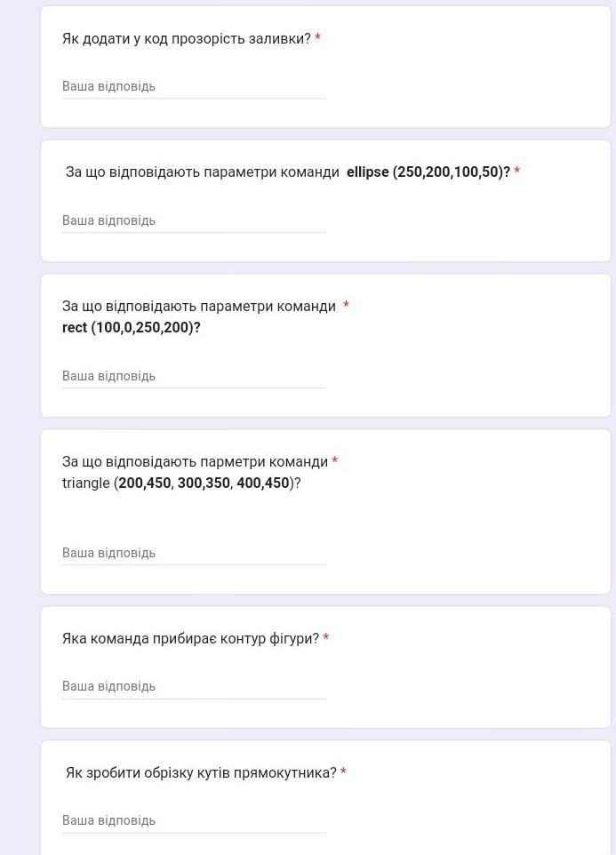Viewport: 616px width, 855px height.
Task: Click answer field for fill transparency question
Action: tap(193, 86)
